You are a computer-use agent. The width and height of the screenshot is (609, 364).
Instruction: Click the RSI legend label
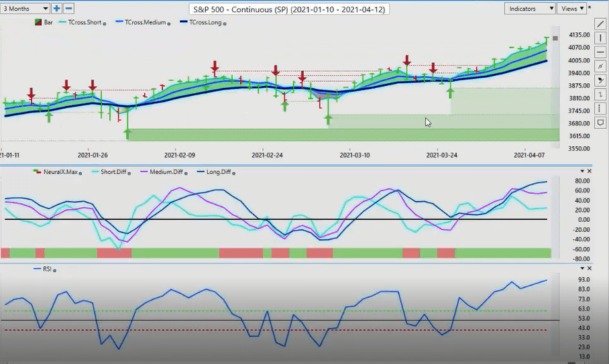[x=47, y=269]
